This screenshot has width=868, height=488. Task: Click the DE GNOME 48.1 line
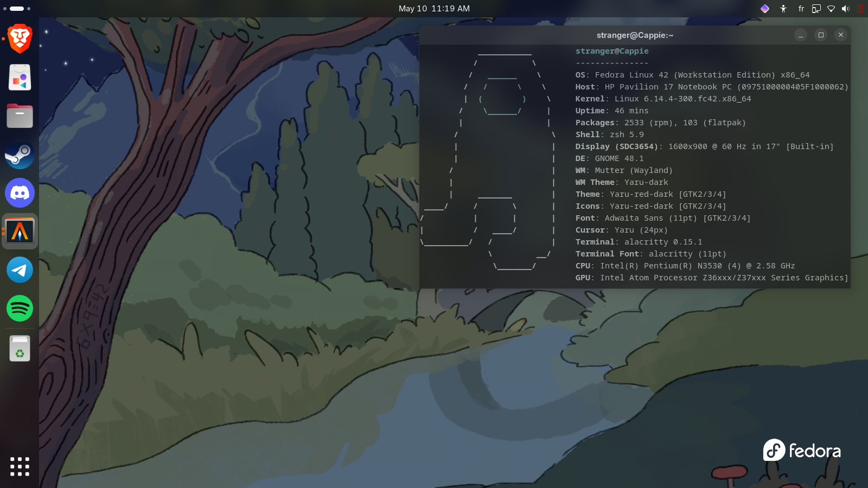point(609,158)
